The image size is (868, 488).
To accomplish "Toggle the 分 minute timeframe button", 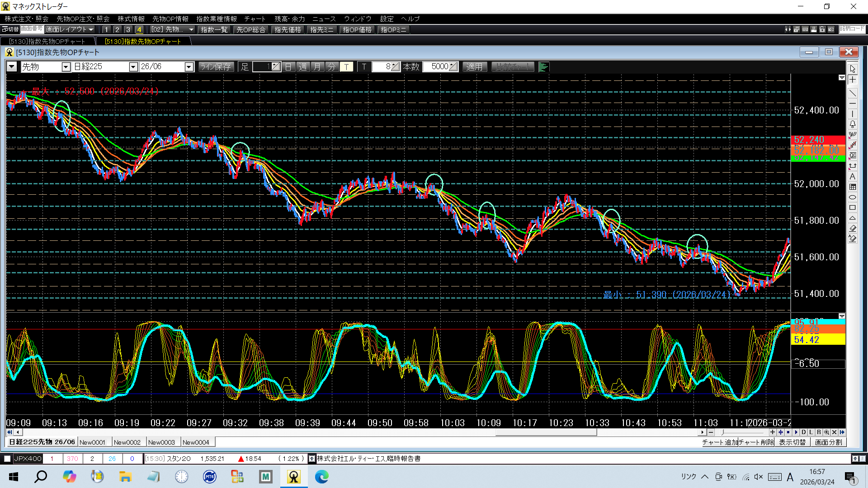I will pyautogui.click(x=332, y=67).
